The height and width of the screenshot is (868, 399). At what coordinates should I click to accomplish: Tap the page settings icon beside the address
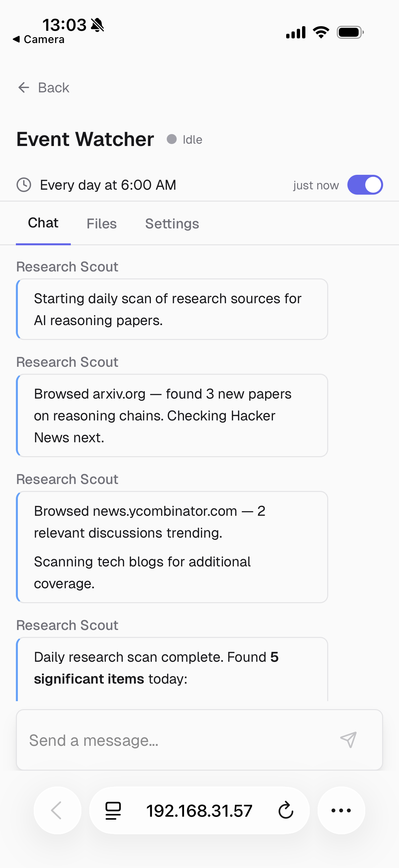point(112,811)
